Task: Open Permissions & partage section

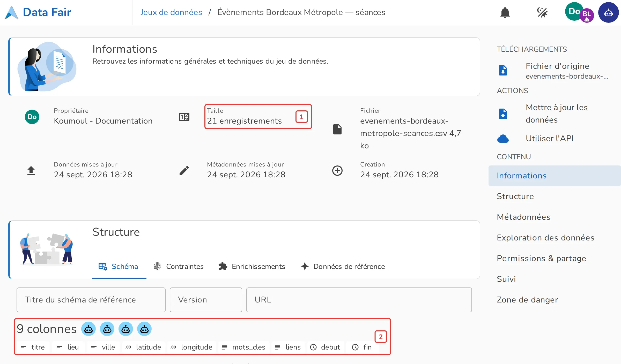Action: coord(555,259)
